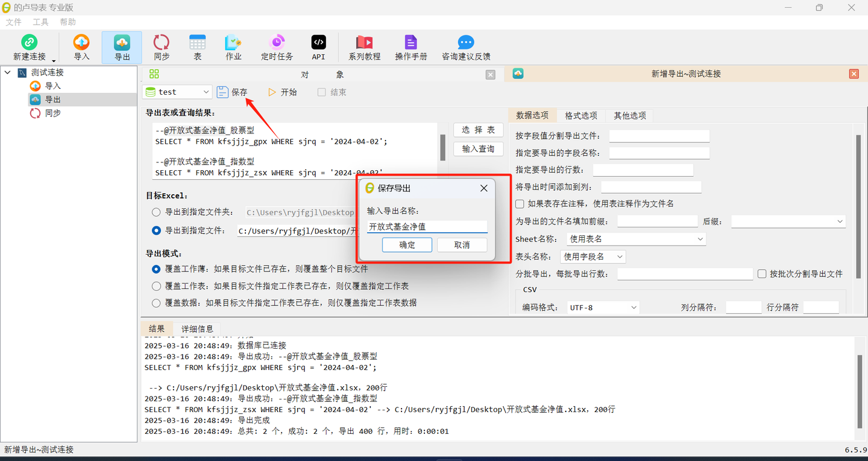This screenshot has width=868, height=461.
Task: Switch to 数据选项 tab
Action: tap(532, 115)
